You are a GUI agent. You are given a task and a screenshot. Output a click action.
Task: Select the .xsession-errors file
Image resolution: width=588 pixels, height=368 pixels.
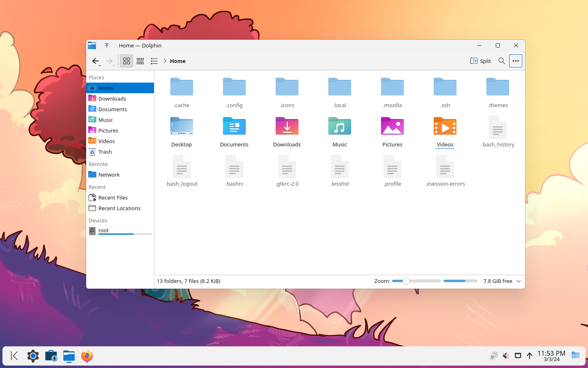pos(445,166)
